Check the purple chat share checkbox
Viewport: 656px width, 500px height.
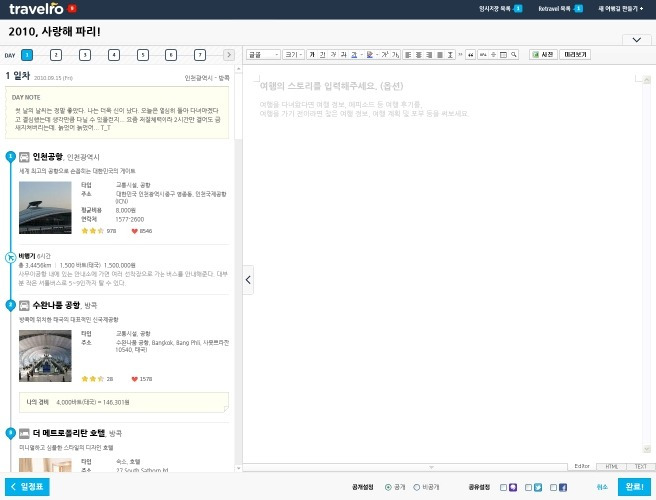[x=504, y=487]
